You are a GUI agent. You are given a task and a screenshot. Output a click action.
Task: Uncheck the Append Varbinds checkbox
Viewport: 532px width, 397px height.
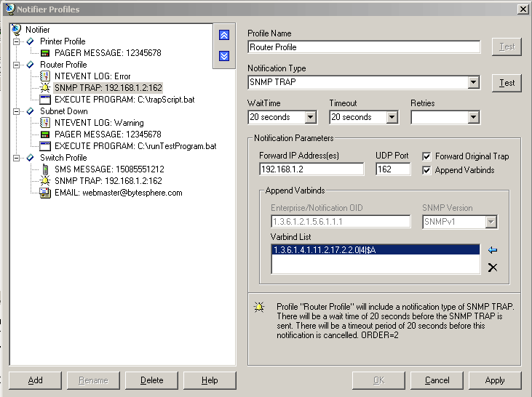(427, 170)
